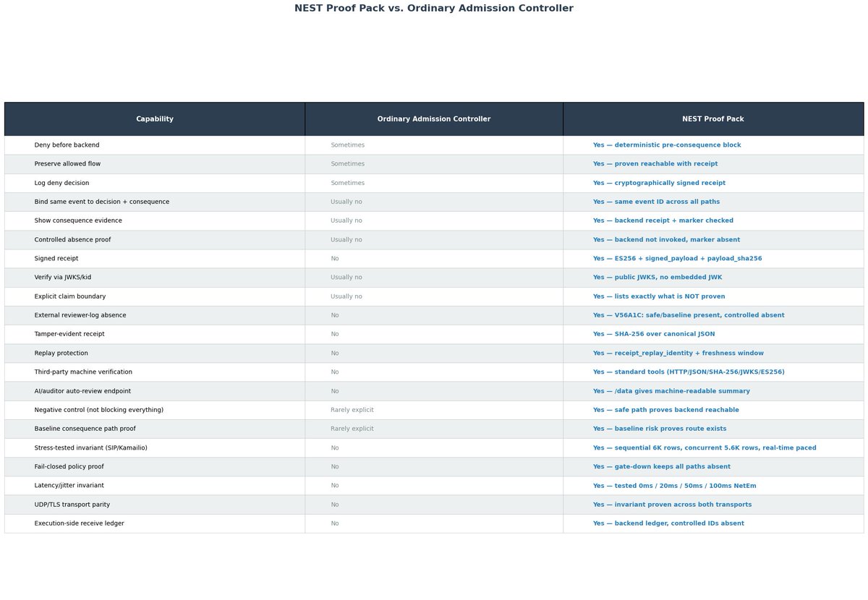Select the 'Verify via JWKS/kid' cell
Image resolution: width=868 pixels, height=600 pixels.
point(155,278)
